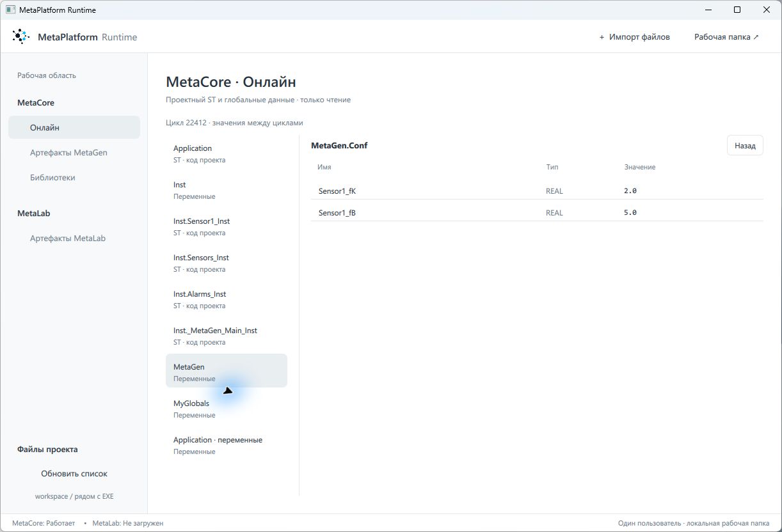The image size is (782, 532).
Task: Click the value 2.0 of Sensor1_fK
Action: pos(630,191)
